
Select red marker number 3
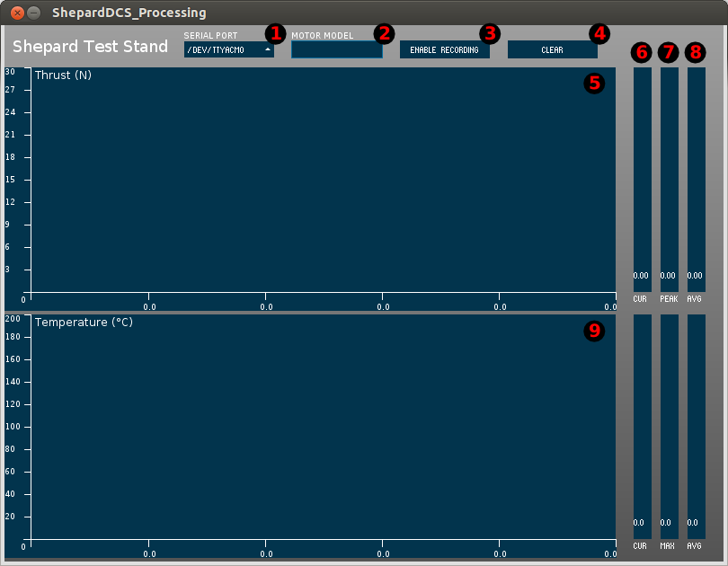tap(489, 33)
